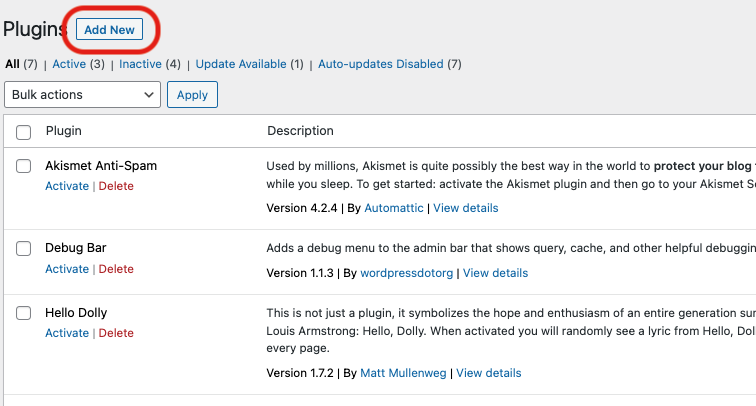This screenshot has width=756, height=406.
Task: Delete the Akismet Anti-Spam plugin
Action: 116,186
